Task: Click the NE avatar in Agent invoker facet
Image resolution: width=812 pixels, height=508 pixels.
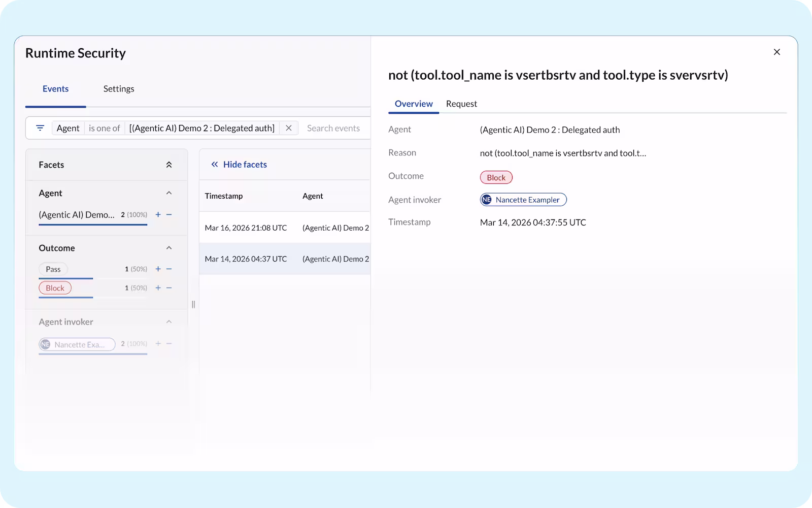Action: tap(45, 344)
